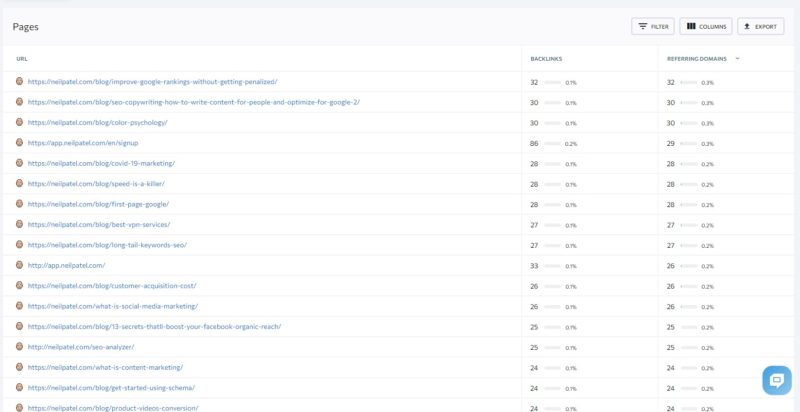Viewport: 800px width, 412px height.
Task: Click referring domains 29 in signup row
Action: click(x=671, y=143)
